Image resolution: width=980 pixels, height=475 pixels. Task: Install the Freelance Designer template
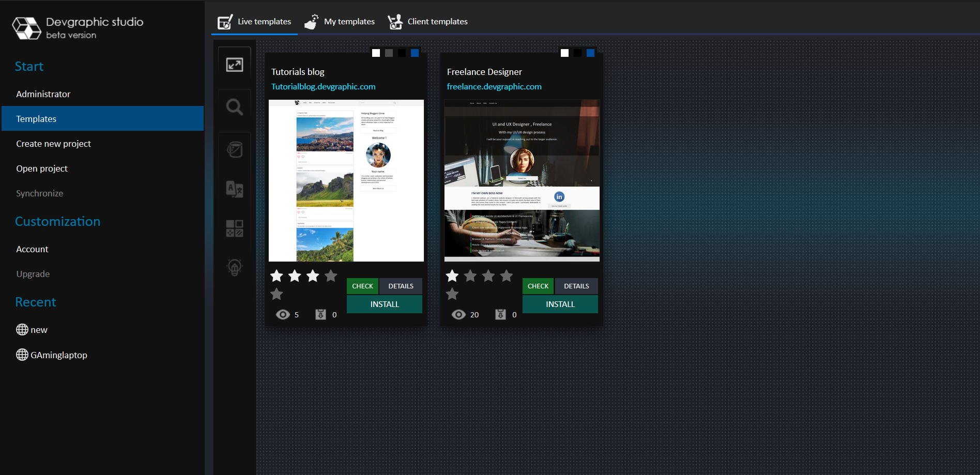[560, 304]
